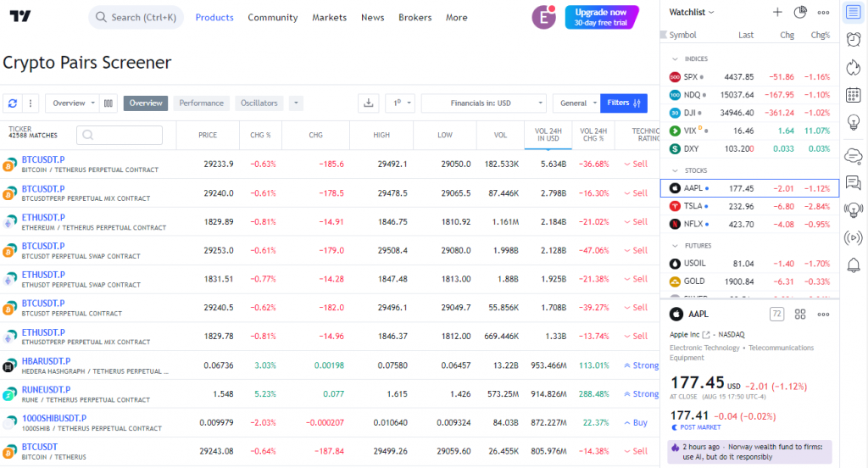Open AAPL details grid layout icon
The width and height of the screenshot is (868, 468).
800,314
